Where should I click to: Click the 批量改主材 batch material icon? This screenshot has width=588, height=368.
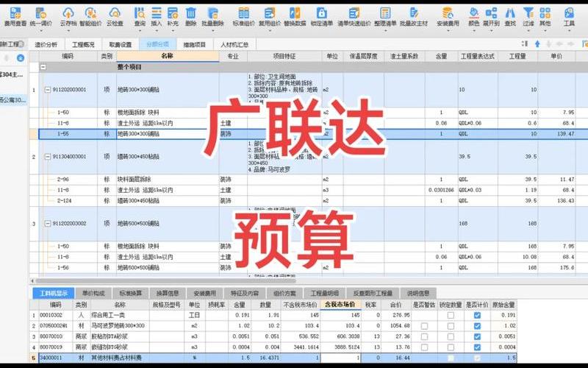pos(414,13)
